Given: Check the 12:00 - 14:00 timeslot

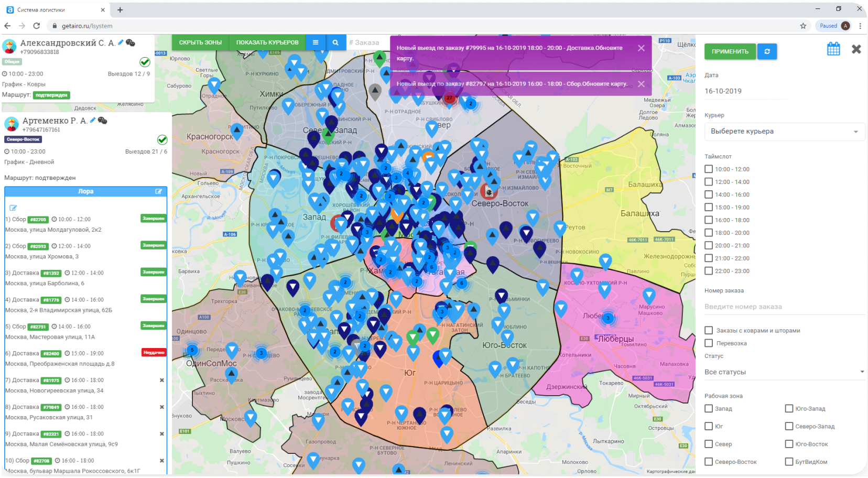Looking at the screenshot, I should [x=709, y=182].
